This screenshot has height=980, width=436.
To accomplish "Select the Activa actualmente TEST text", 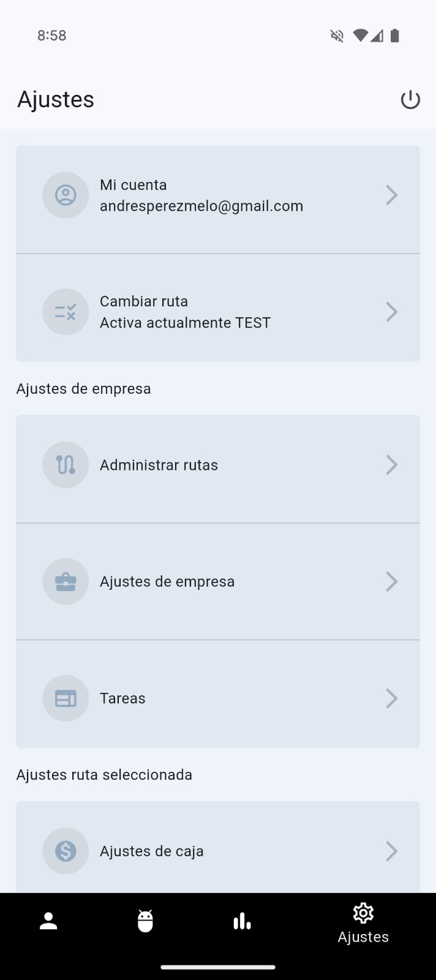I will 185,323.
